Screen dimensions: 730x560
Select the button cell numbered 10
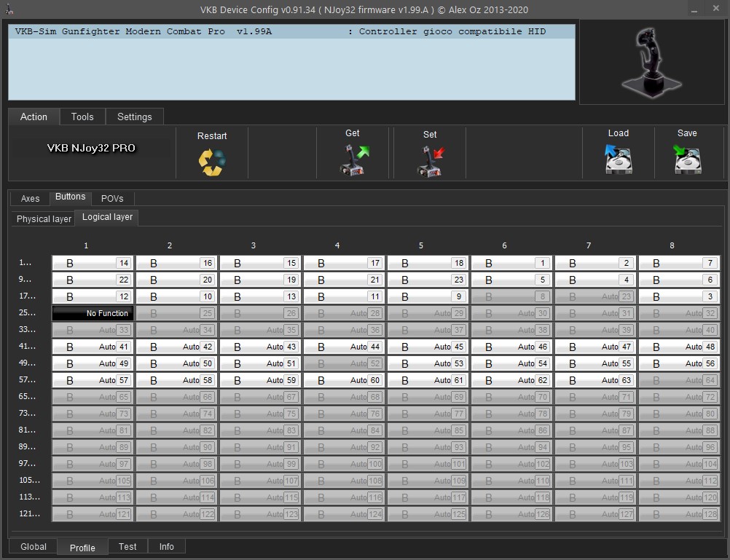176,296
